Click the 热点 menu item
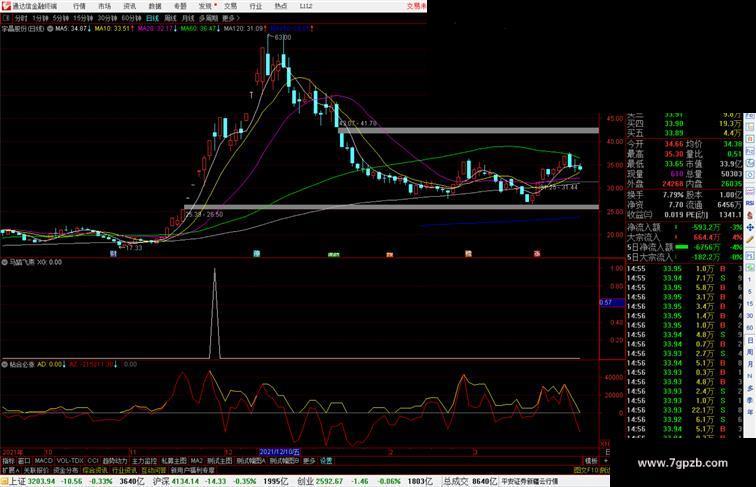 (x=281, y=6)
